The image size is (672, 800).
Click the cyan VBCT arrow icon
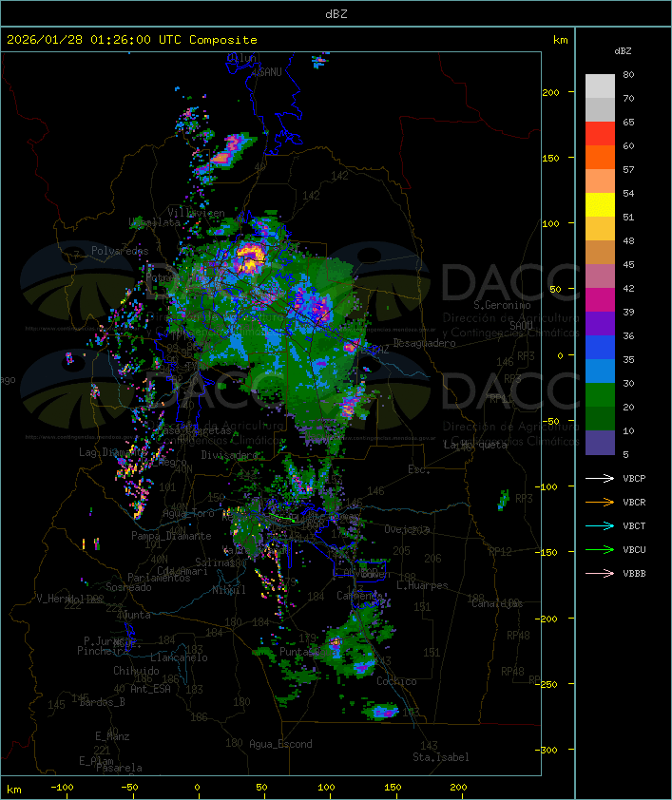600,525
